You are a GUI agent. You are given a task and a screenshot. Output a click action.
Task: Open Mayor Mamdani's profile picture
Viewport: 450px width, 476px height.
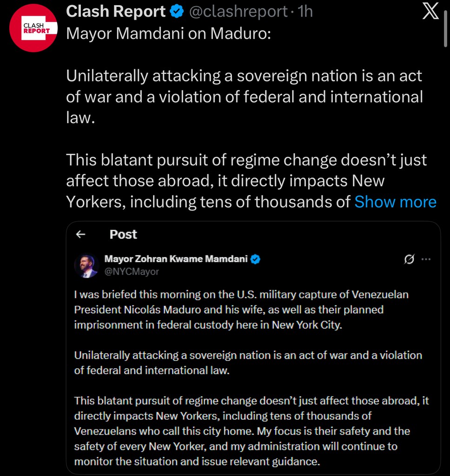(86, 266)
